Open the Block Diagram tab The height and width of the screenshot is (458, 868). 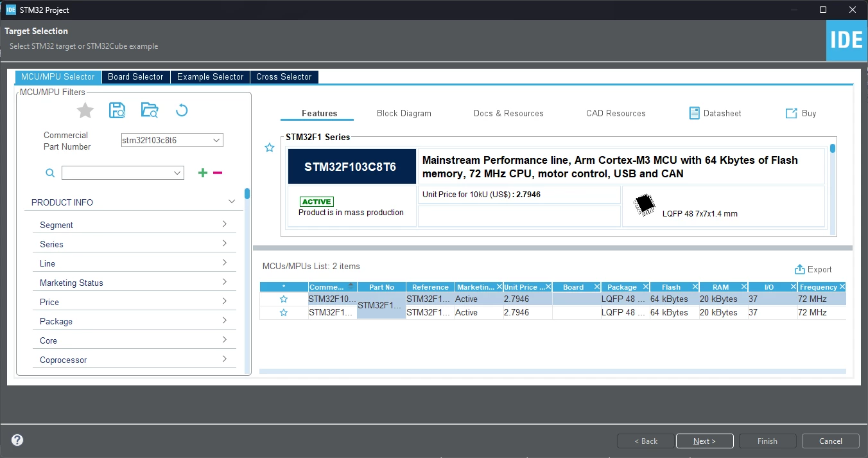coord(404,113)
